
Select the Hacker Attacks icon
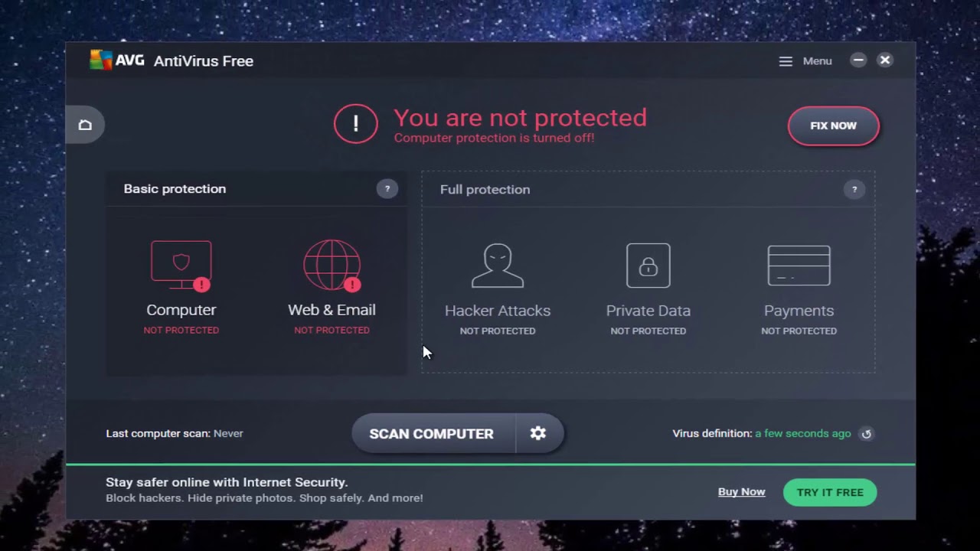(498, 266)
